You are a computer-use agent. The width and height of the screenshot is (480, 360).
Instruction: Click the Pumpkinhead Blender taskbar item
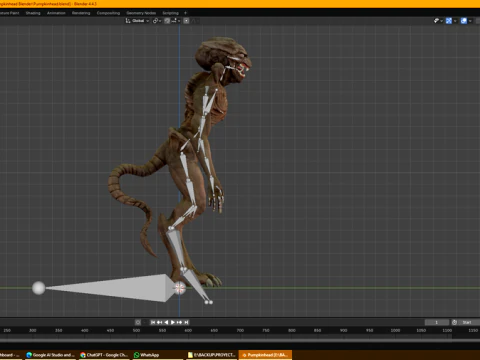265,355
